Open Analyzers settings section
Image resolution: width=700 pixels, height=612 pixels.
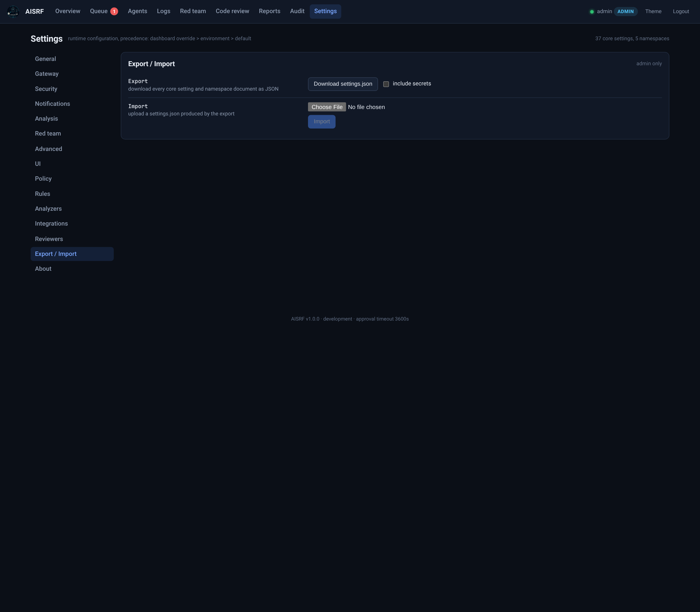72,209
